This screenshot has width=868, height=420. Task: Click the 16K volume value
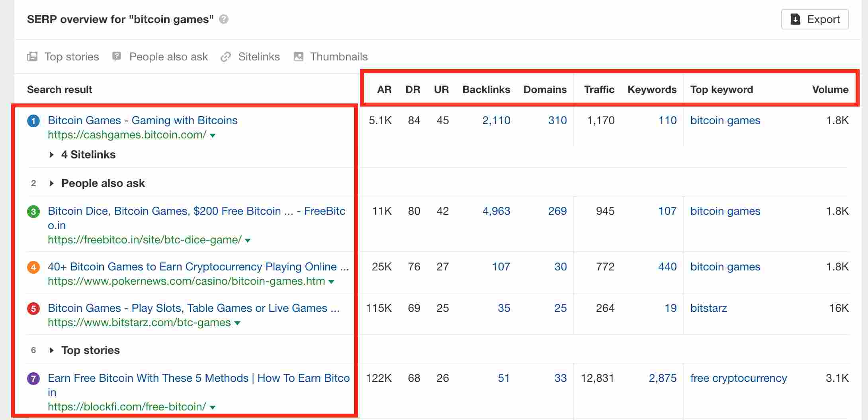click(x=839, y=308)
